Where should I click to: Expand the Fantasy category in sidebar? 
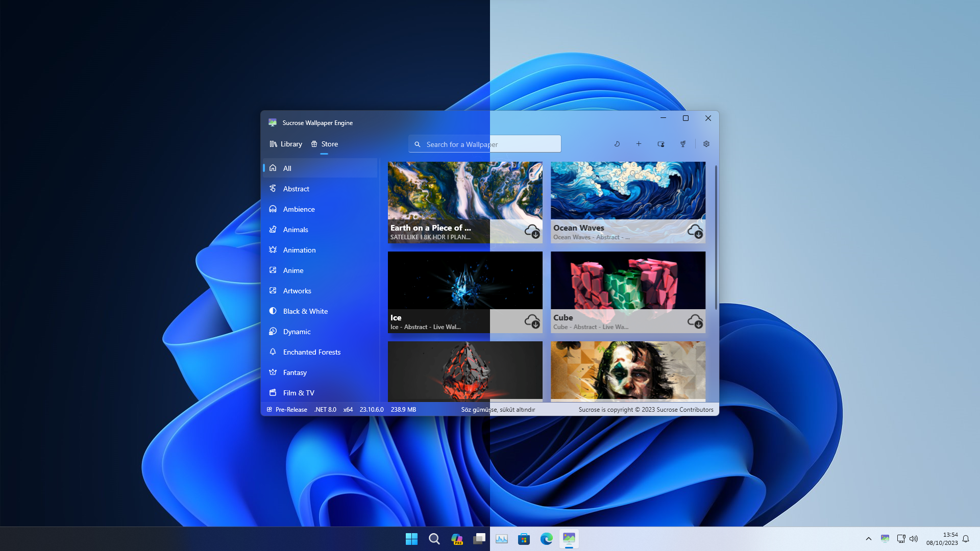(295, 372)
